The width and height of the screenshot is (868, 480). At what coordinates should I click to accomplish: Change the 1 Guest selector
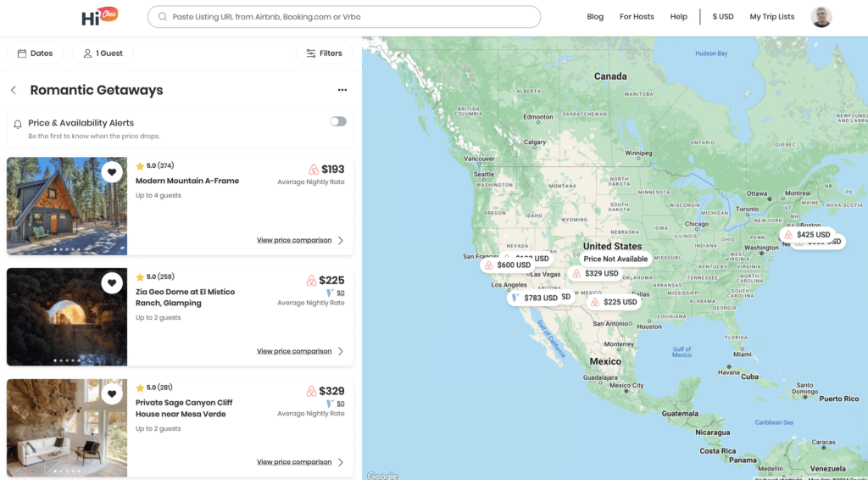point(103,53)
